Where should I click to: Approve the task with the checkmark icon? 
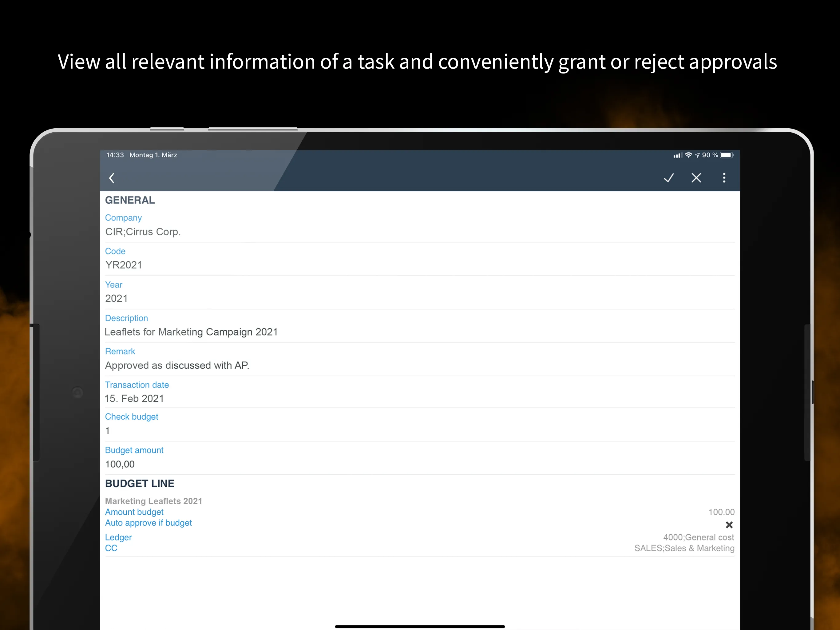(669, 178)
